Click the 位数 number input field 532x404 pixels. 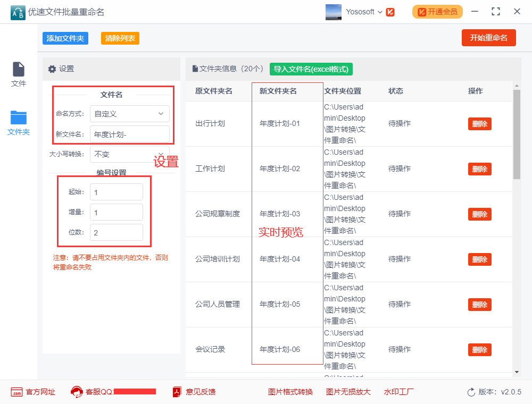pos(117,232)
